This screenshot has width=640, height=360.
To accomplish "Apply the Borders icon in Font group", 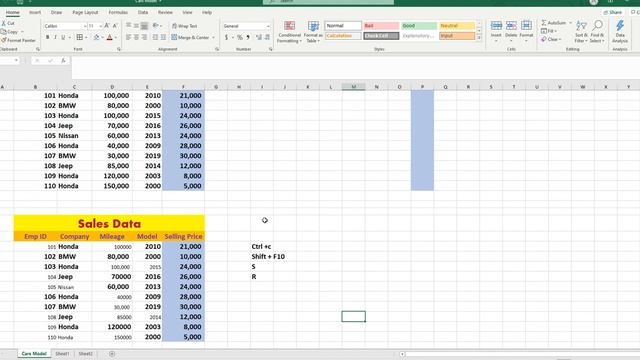I will tap(80, 38).
